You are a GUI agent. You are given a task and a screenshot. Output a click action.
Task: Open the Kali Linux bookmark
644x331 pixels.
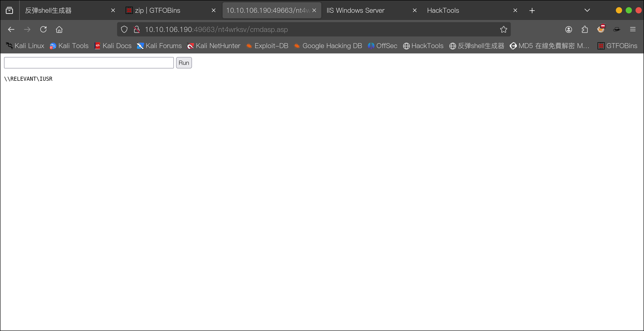pyautogui.click(x=25, y=46)
